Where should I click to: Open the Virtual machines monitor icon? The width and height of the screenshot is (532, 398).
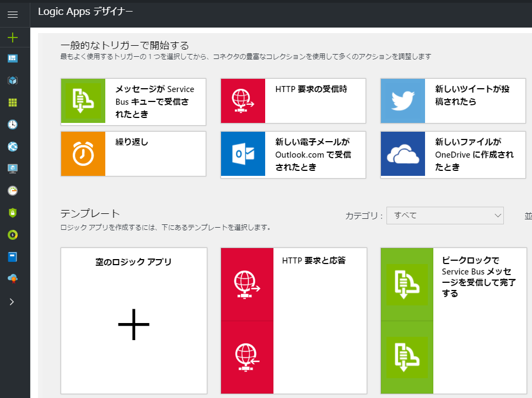(13, 169)
